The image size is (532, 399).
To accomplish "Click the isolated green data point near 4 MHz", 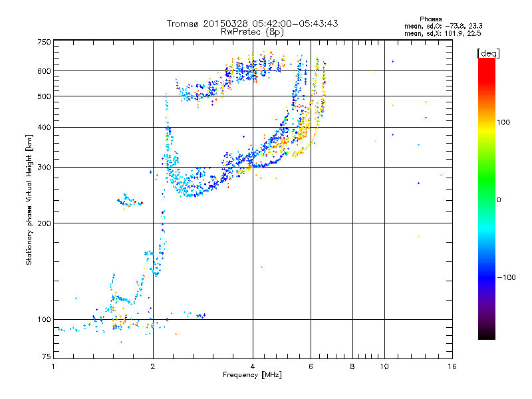I will [261, 267].
